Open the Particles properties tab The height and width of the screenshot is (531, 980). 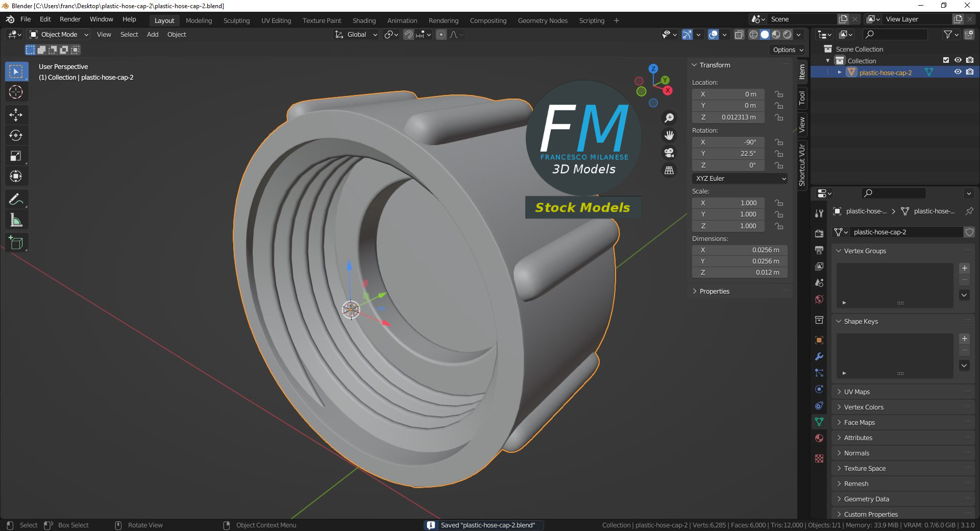[819, 373]
